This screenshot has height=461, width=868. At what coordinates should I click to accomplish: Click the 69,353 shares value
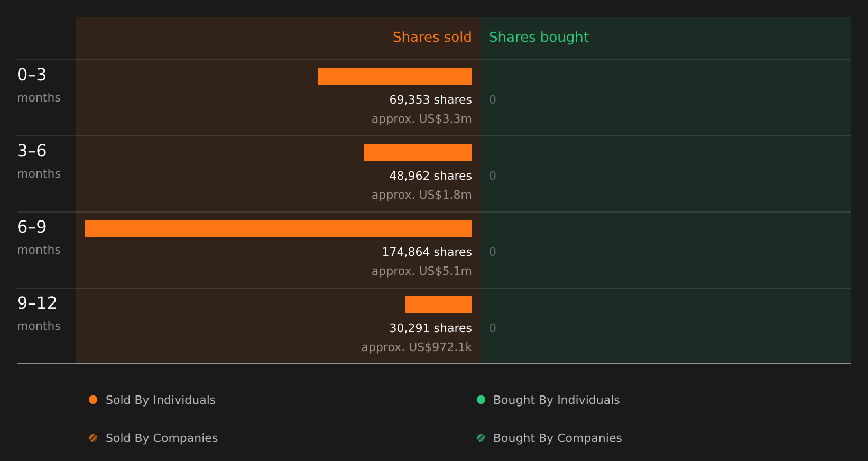pyautogui.click(x=431, y=100)
